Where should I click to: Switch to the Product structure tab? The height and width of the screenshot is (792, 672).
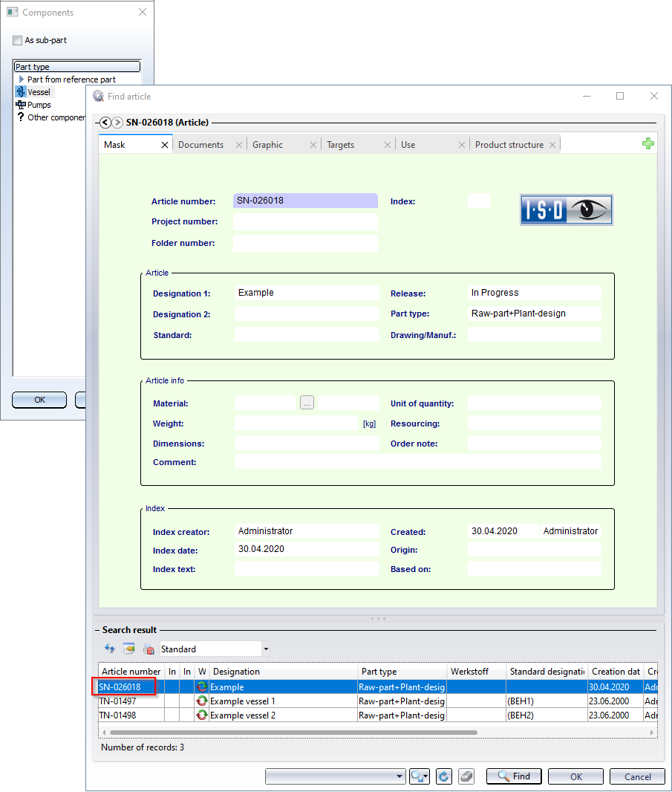509,145
